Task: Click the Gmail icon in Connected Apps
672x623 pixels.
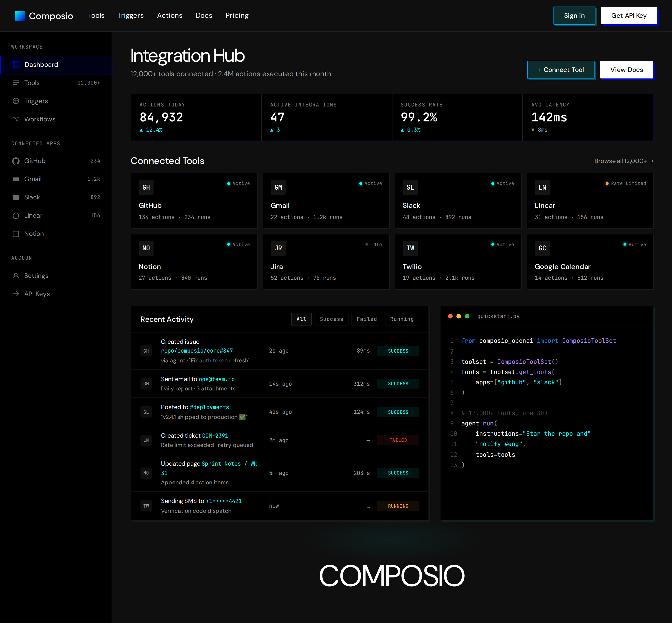Action: click(16, 179)
